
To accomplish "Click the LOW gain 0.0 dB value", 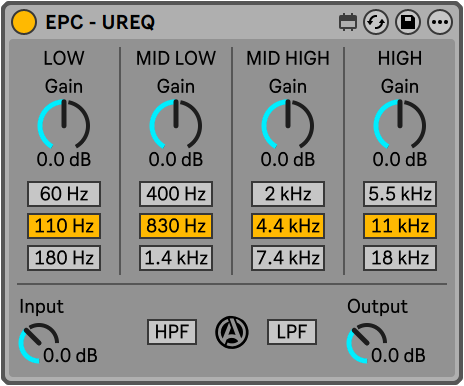I will point(64,159).
